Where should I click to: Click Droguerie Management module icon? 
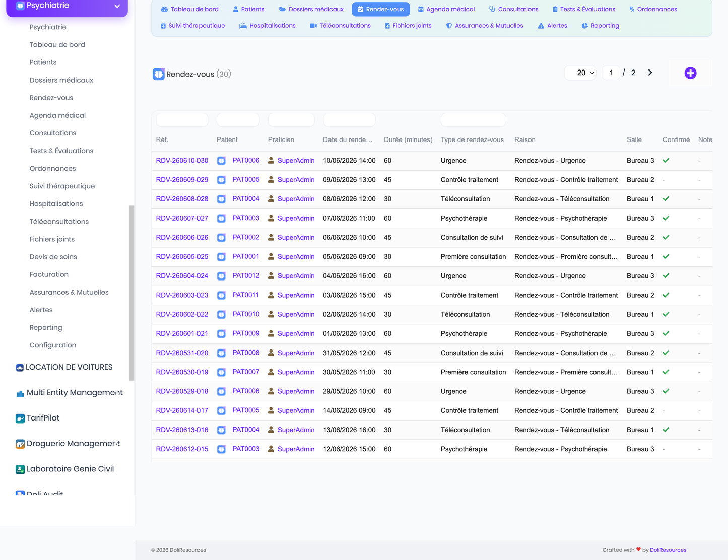pos(20,444)
